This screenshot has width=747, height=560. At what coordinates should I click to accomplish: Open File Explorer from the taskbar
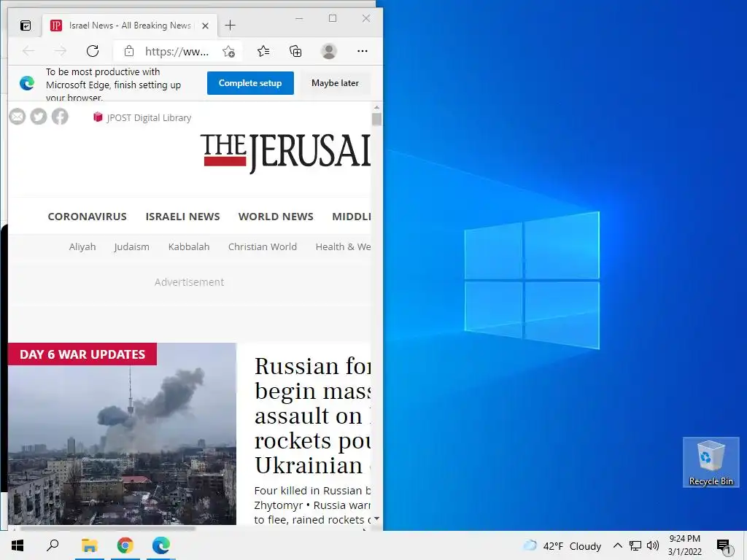coord(89,545)
